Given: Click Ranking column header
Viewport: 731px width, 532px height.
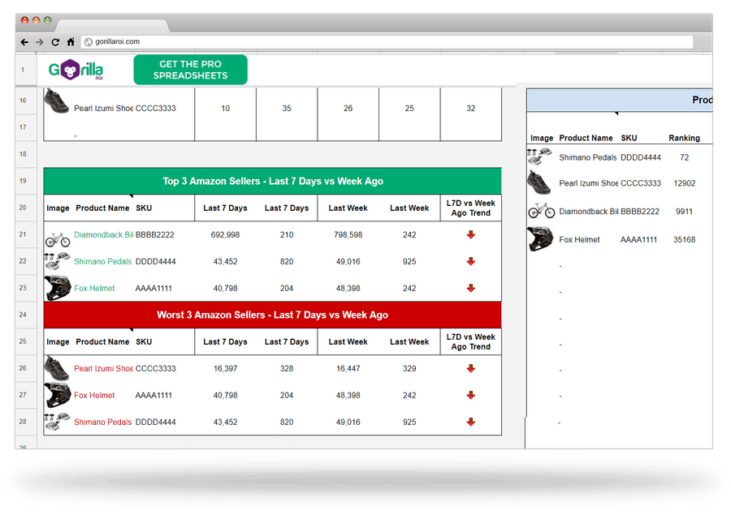Looking at the screenshot, I should [684, 138].
